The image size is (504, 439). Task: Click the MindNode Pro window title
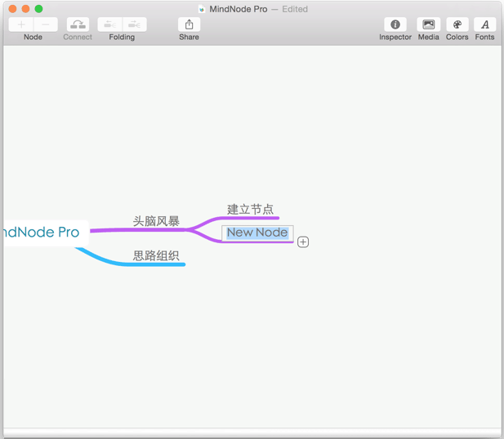(239, 9)
